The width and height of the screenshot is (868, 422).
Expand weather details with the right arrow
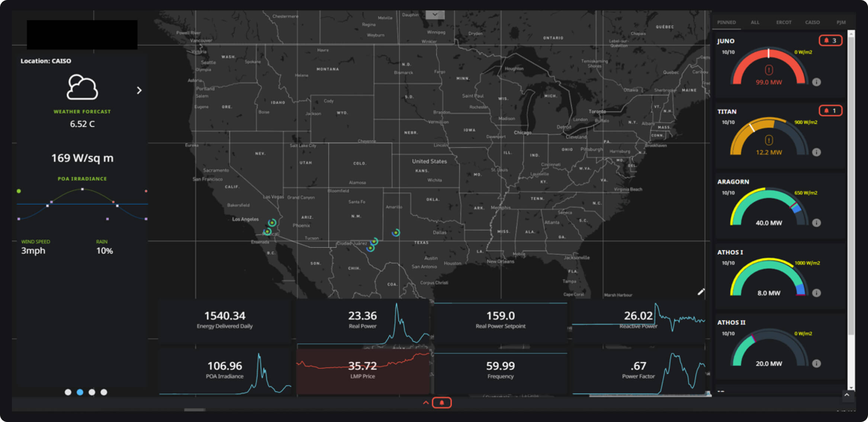140,90
